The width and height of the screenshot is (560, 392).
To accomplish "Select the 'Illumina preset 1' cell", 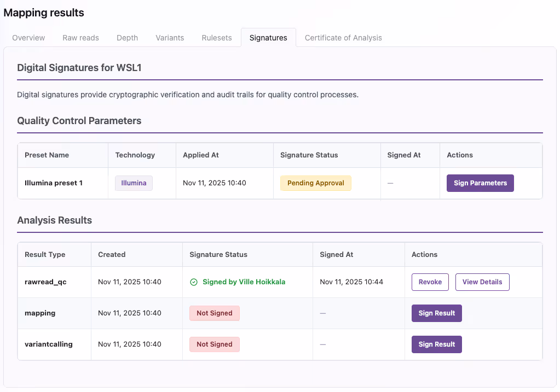I will click(63, 183).
